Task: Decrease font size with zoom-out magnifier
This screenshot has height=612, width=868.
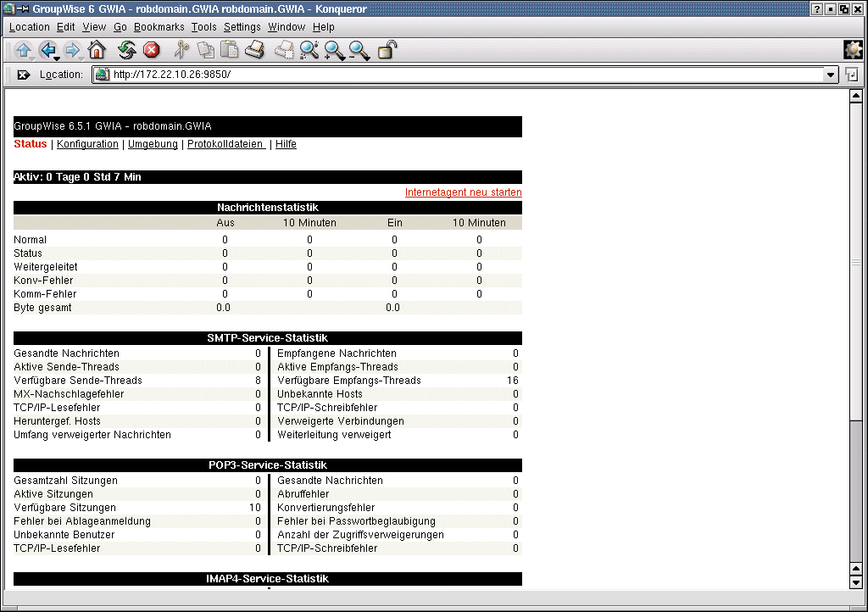Action: tap(359, 50)
